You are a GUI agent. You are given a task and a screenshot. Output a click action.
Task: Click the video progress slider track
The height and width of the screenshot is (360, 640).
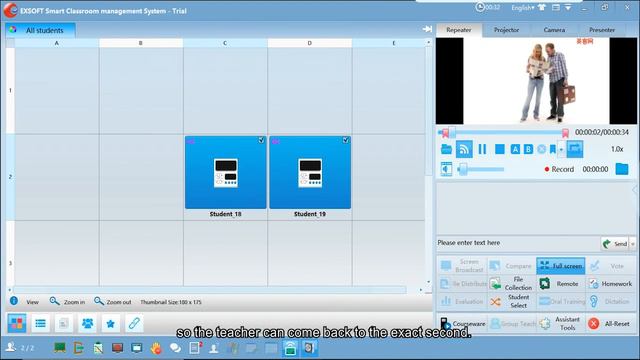tap(506, 132)
